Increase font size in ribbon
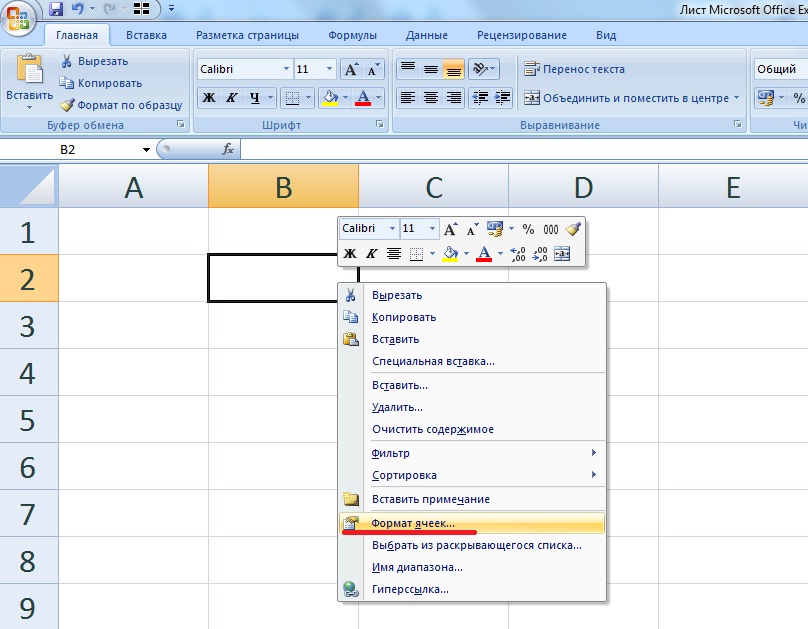Viewport: 808px width, 629px height. [x=351, y=70]
